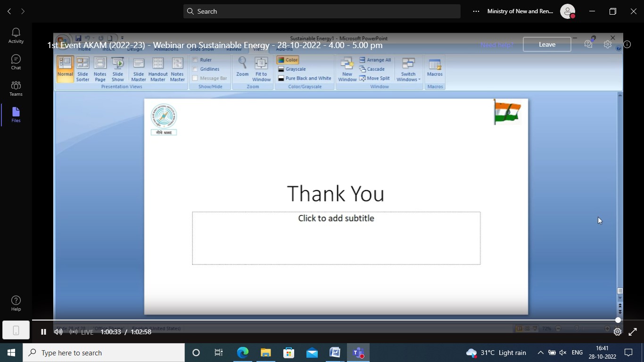Image resolution: width=644 pixels, height=362 pixels.
Task: Open the Chat section
Action: [16, 62]
